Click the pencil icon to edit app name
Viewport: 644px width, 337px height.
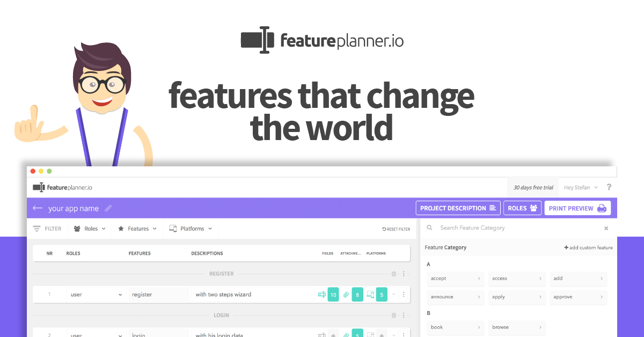click(108, 208)
